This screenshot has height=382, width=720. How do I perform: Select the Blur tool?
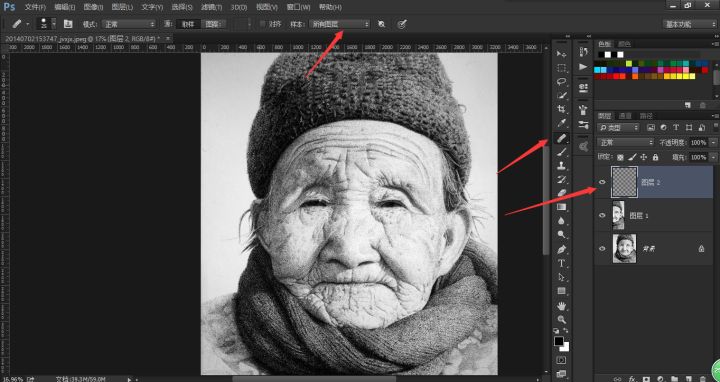[561, 221]
